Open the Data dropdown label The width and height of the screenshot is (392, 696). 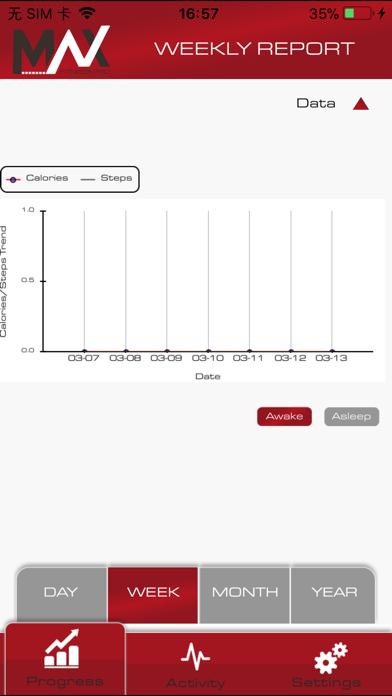pos(316,103)
